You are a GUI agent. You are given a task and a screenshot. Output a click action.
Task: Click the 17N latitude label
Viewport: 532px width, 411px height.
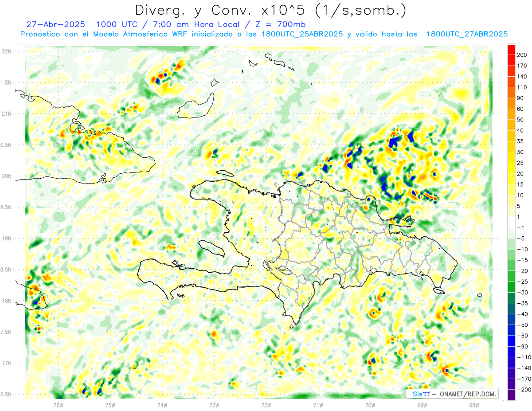(6, 363)
